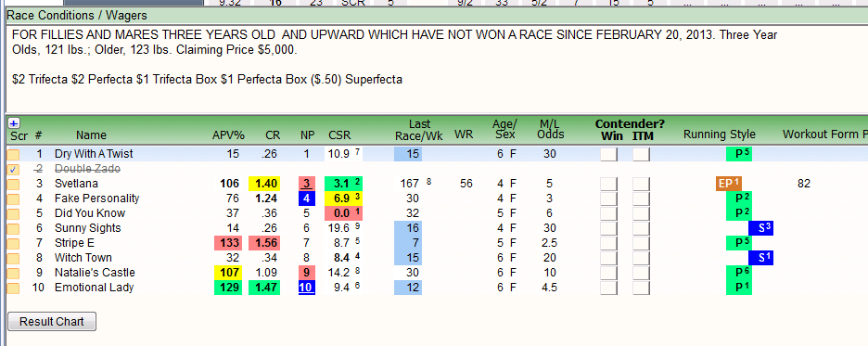This screenshot has width=868, height=346.
Task: Click Stripe E's APV% value 133
Action: tap(228, 243)
